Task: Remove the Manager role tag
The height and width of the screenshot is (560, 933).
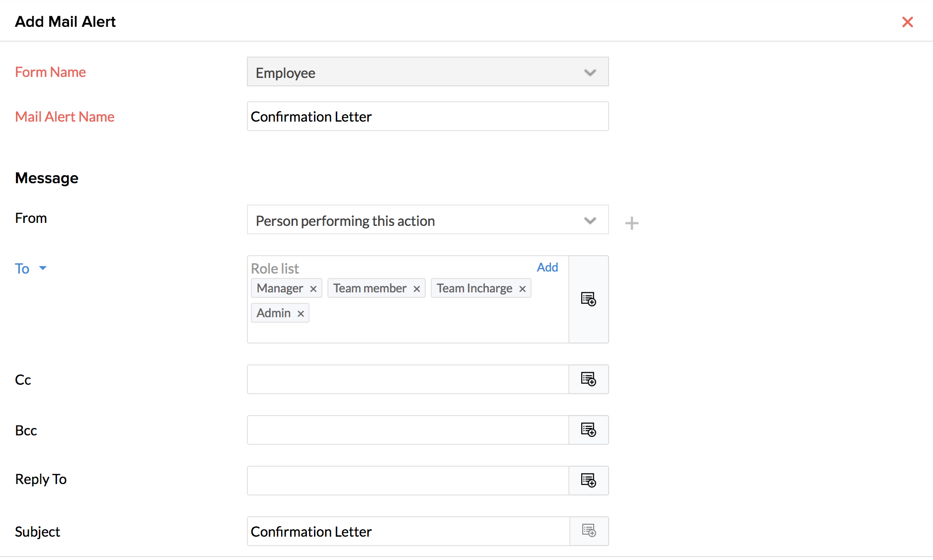Action: tap(313, 289)
